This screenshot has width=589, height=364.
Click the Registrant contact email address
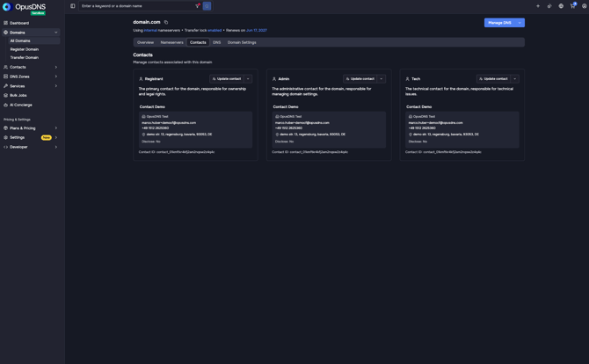(x=169, y=123)
